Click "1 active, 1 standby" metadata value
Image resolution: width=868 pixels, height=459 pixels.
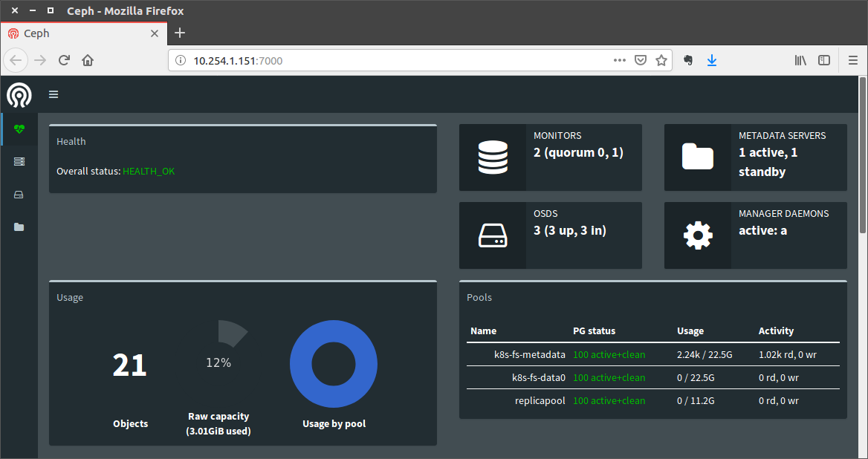click(768, 162)
